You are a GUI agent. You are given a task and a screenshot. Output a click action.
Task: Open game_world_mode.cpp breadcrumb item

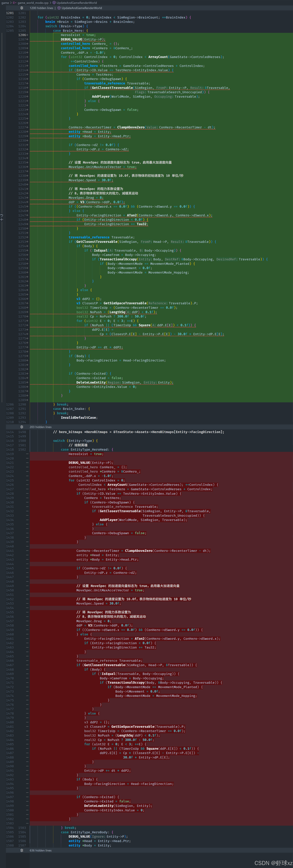(33, 3)
